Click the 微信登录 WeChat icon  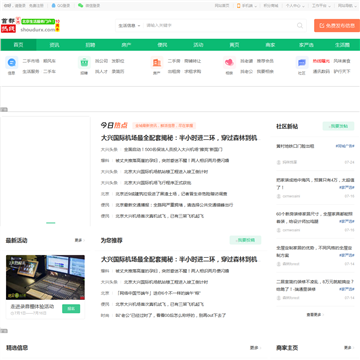(x=80, y=5)
